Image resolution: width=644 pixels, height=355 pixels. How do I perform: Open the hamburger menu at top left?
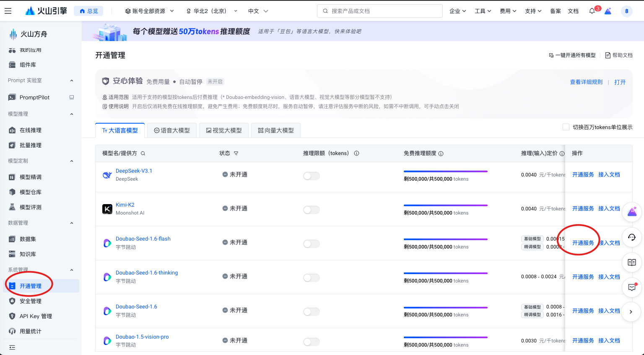[x=8, y=11]
